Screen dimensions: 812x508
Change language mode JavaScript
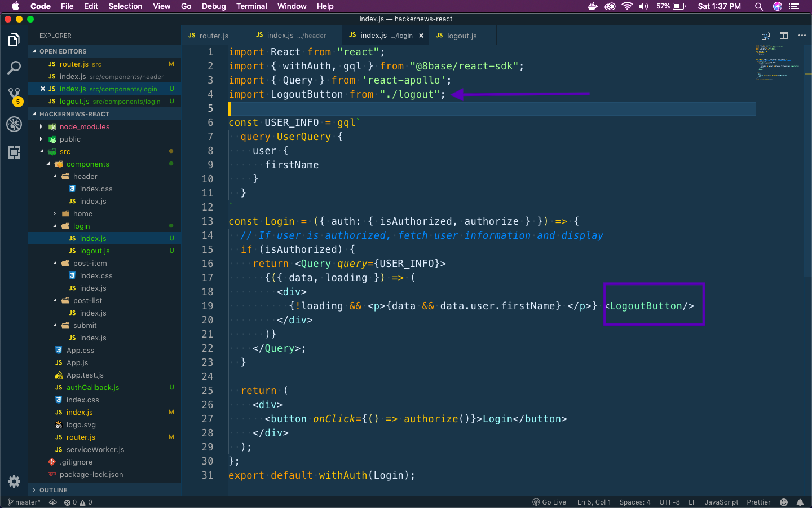click(x=721, y=502)
